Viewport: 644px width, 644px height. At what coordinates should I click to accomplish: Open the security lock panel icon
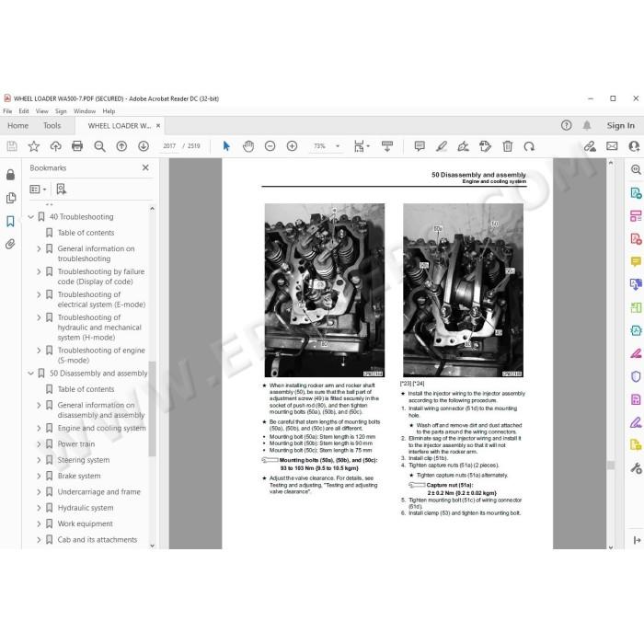coord(11,175)
